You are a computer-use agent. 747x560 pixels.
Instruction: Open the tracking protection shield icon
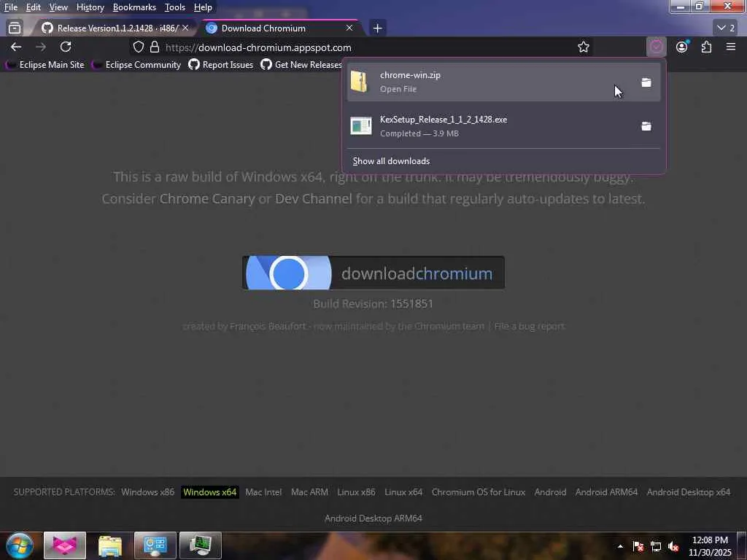138,47
